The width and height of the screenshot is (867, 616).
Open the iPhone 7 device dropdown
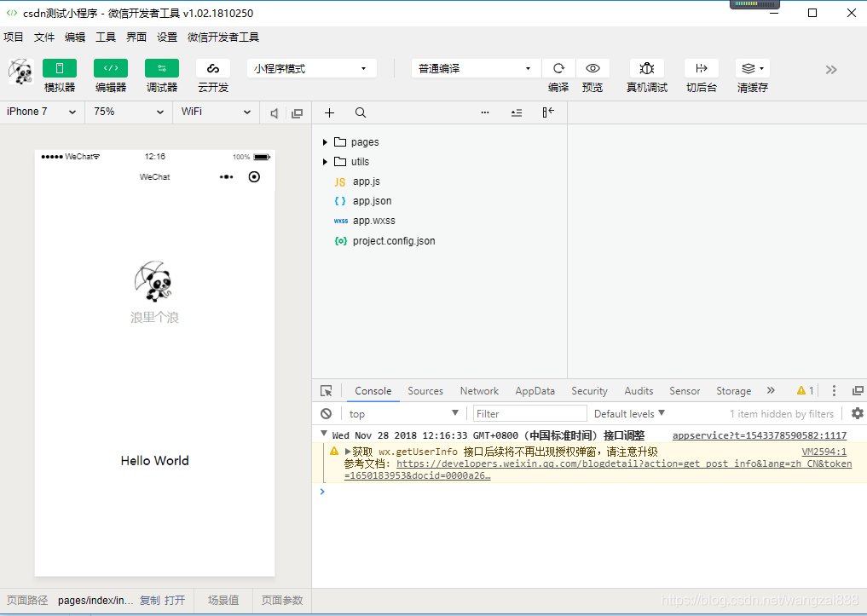point(42,112)
